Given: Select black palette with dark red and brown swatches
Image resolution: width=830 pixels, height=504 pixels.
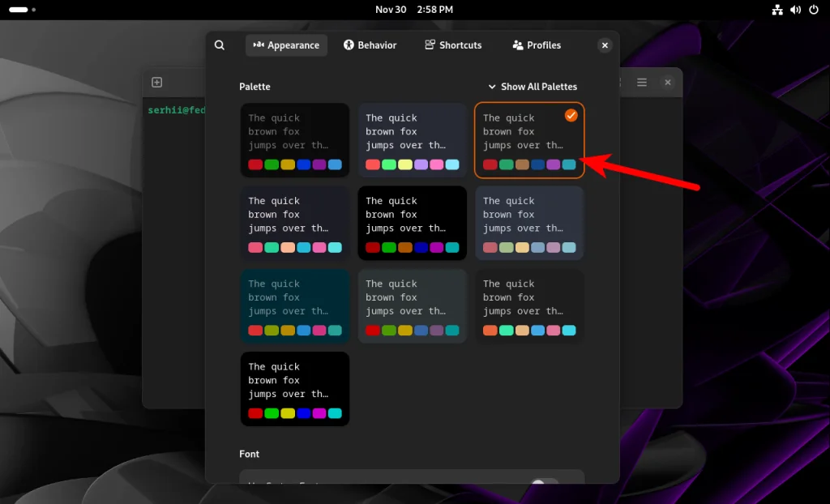Looking at the screenshot, I should click(x=413, y=223).
